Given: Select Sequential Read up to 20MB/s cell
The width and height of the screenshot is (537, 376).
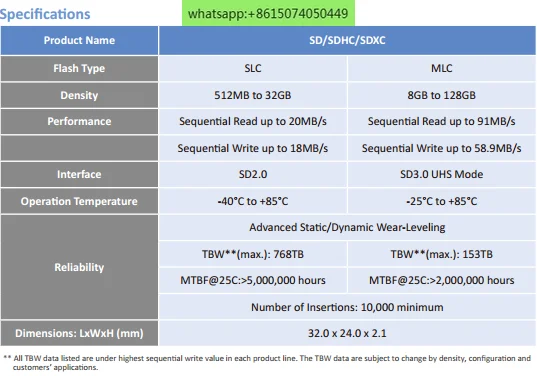Looking at the screenshot, I should pos(253,122).
